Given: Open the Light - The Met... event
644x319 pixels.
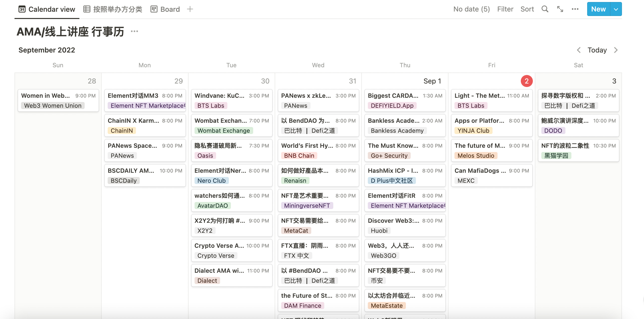Looking at the screenshot, I should coord(492,100).
